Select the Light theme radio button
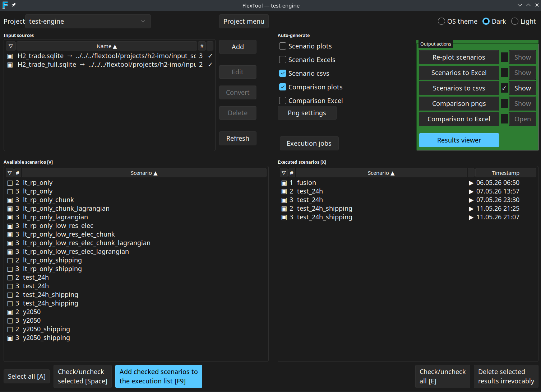 point(515,21)
